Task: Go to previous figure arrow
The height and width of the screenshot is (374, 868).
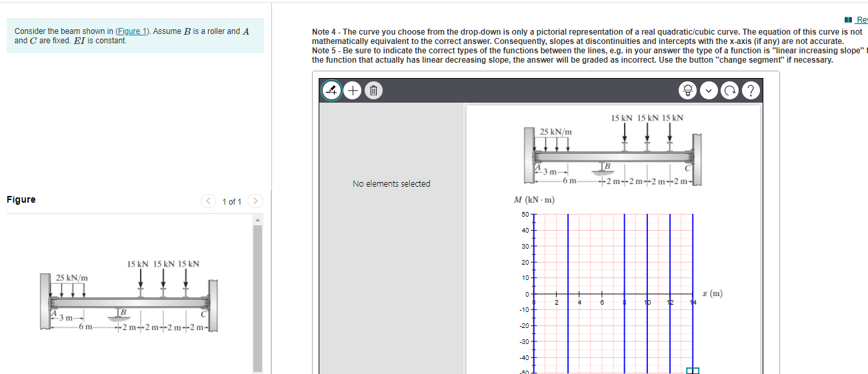Action: point(209,201)
